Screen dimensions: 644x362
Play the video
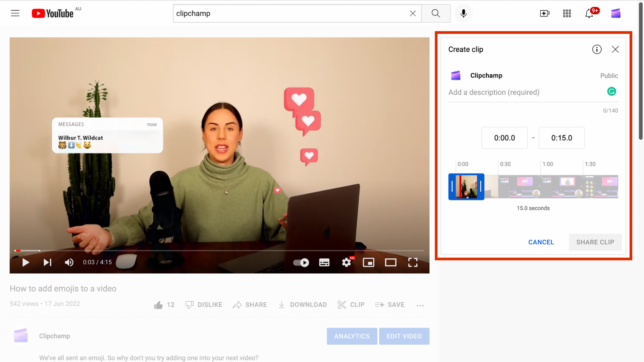tap(25, 262)
